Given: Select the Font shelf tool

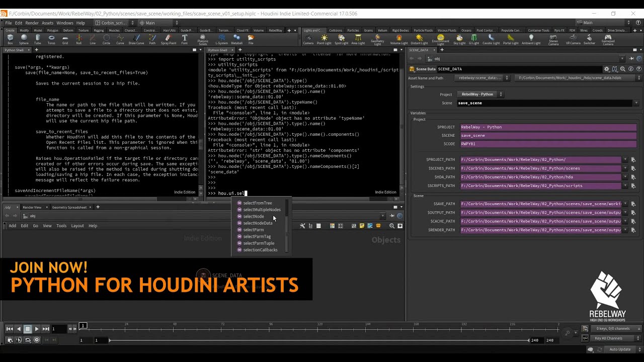Looking at the screenshot, I should 185,39.
